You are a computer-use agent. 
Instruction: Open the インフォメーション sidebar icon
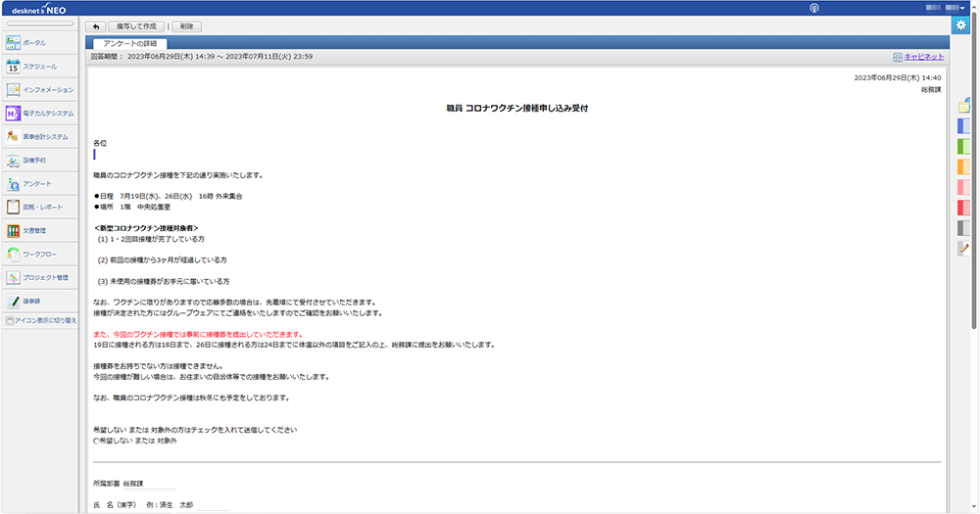(13, 90)
